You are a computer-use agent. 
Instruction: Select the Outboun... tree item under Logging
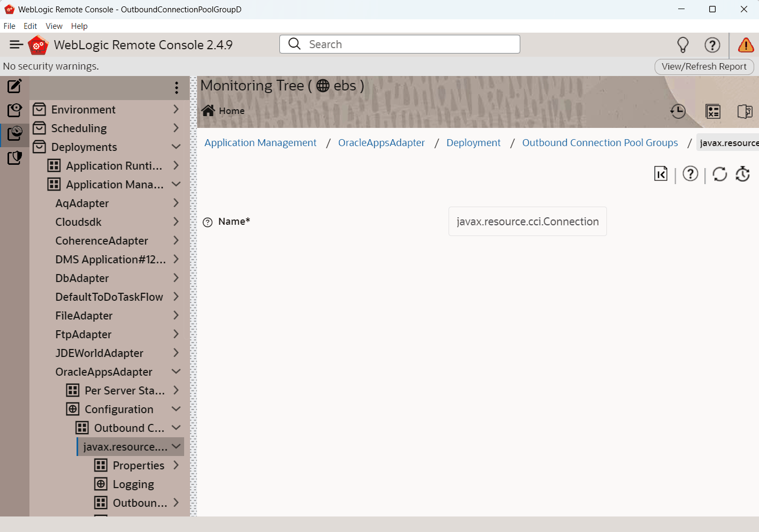[140, 503]
